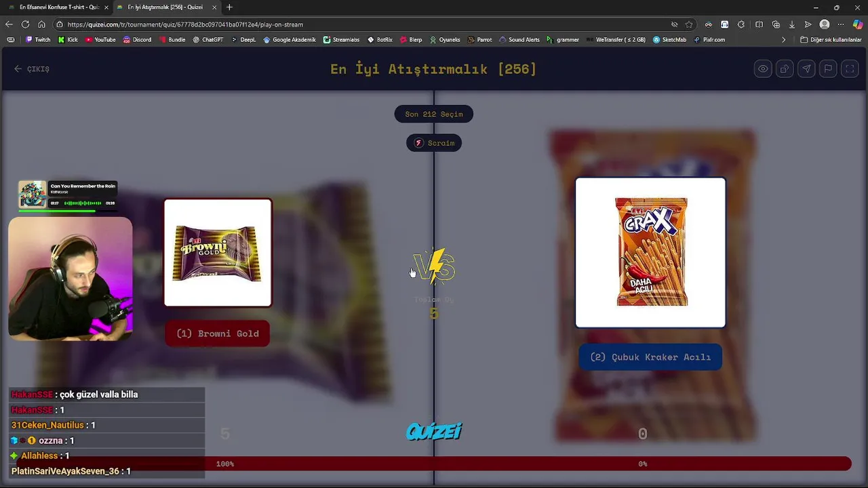Reload the current page
The height and width of the screenshot is (488, 868).
click(25, 24)
